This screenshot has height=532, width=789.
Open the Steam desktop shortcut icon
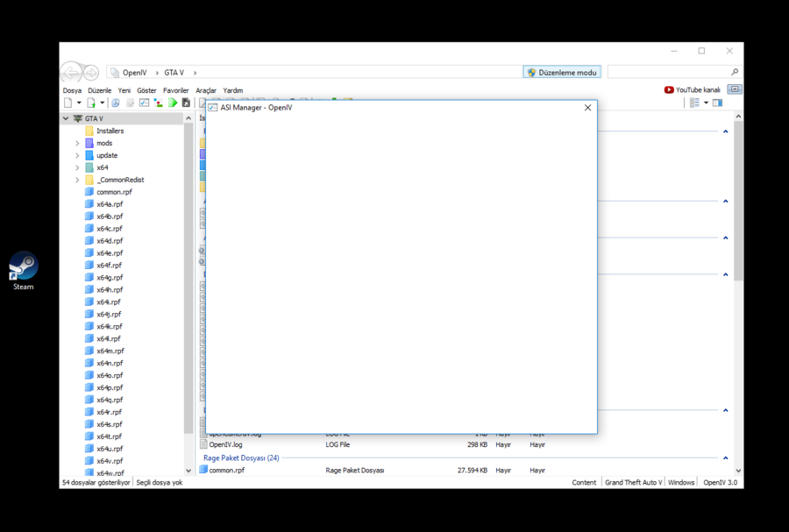[x=23, y=271]
